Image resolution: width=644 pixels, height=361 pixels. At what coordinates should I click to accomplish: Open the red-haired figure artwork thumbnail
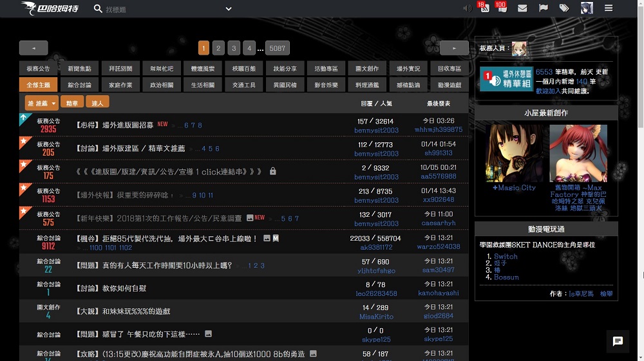click(578, 153)
